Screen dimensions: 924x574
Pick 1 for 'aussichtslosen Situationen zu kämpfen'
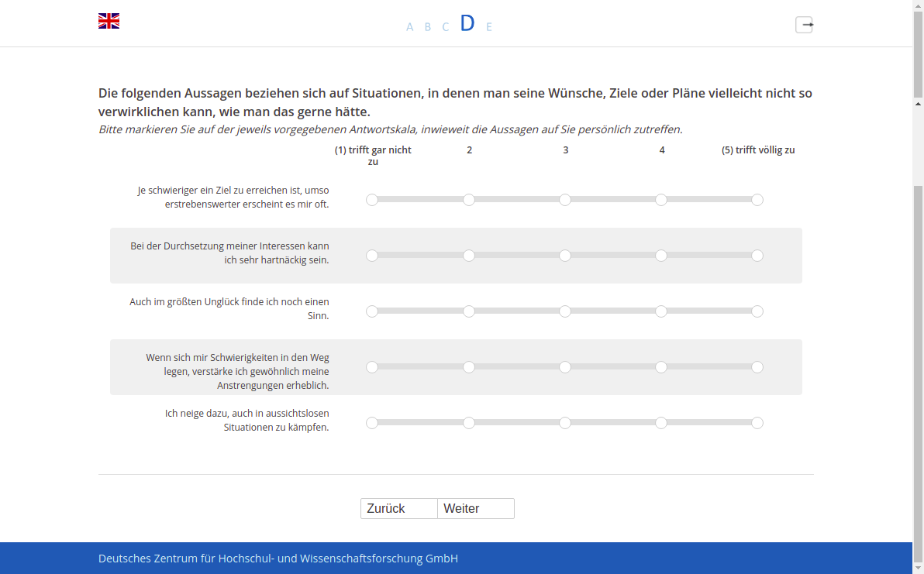[372, 423]
